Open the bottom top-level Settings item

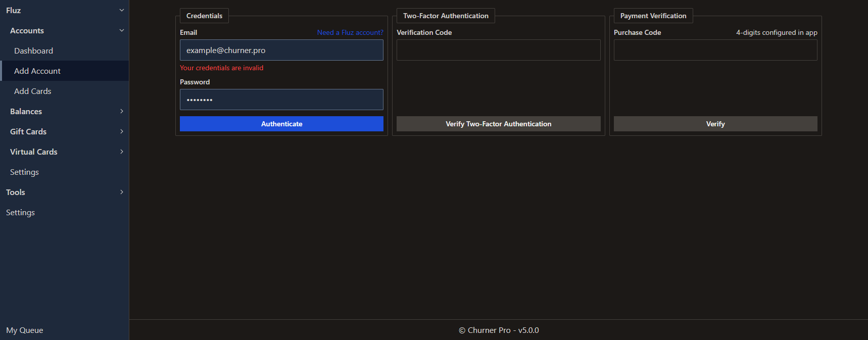pos(20,212)
